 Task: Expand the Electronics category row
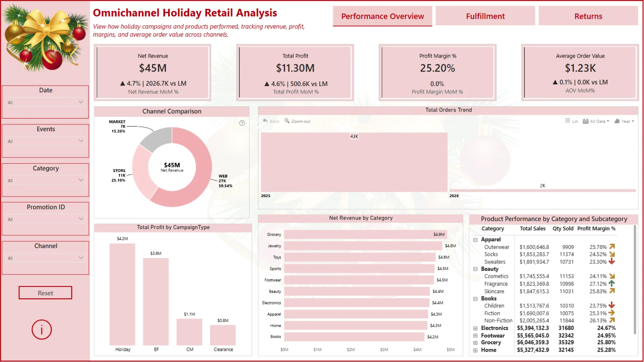tap(475, 328)
